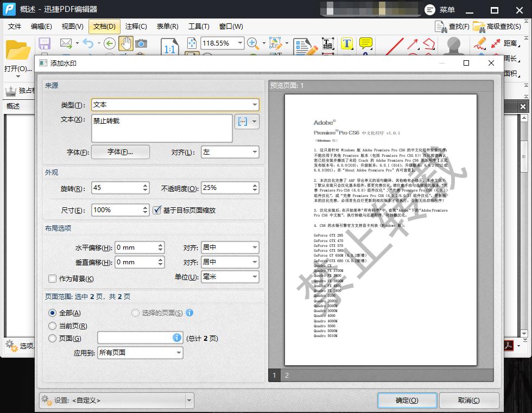
Task: Click the Zoom in magnifier icon
Action: click(252, 43)
